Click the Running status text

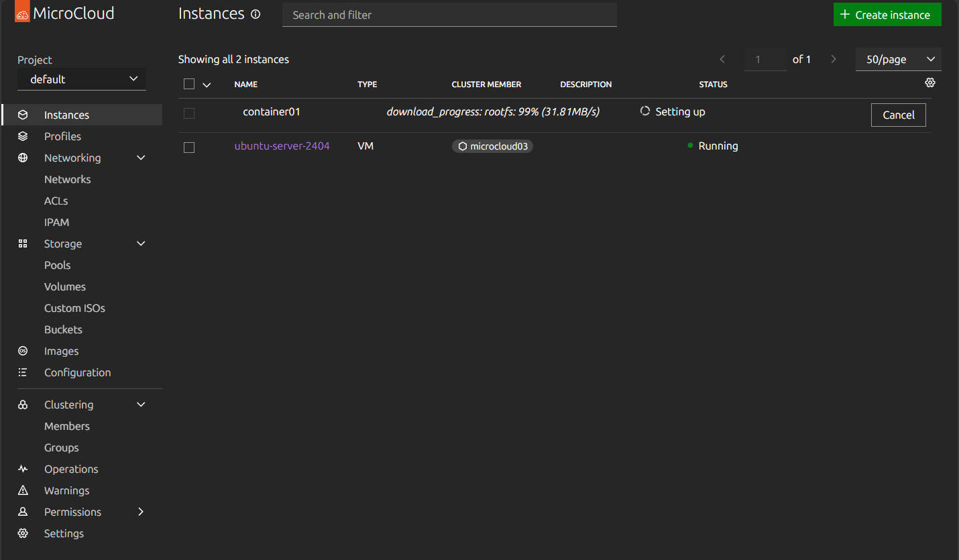tap(718, 146)
